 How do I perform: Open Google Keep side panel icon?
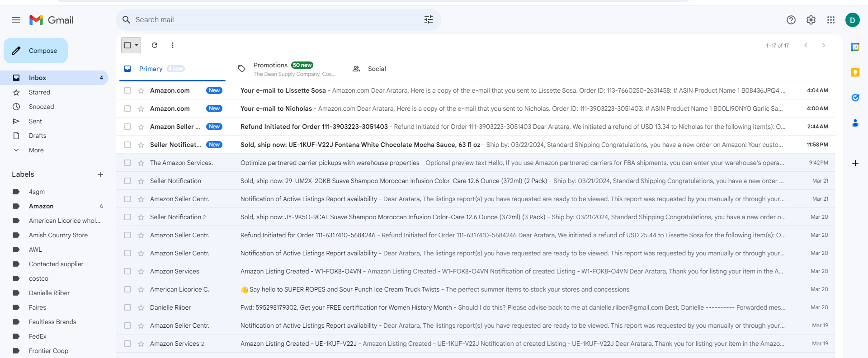pyautogui.click(x=855, y=72)
